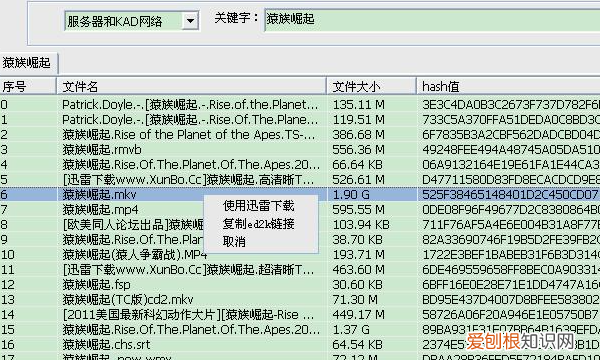Click hash starting with 1722E3BEF1BABEB3

[511, 255]
